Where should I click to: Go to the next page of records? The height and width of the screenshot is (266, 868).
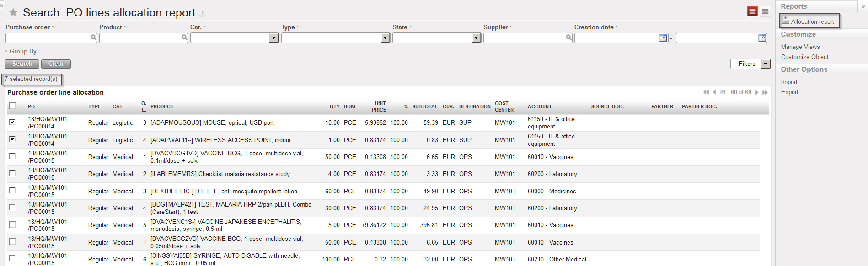[x=757, y=92]
